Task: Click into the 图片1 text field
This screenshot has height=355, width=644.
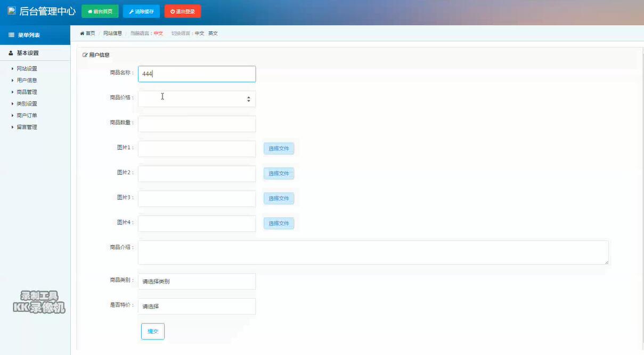Action: coord(197,149)
